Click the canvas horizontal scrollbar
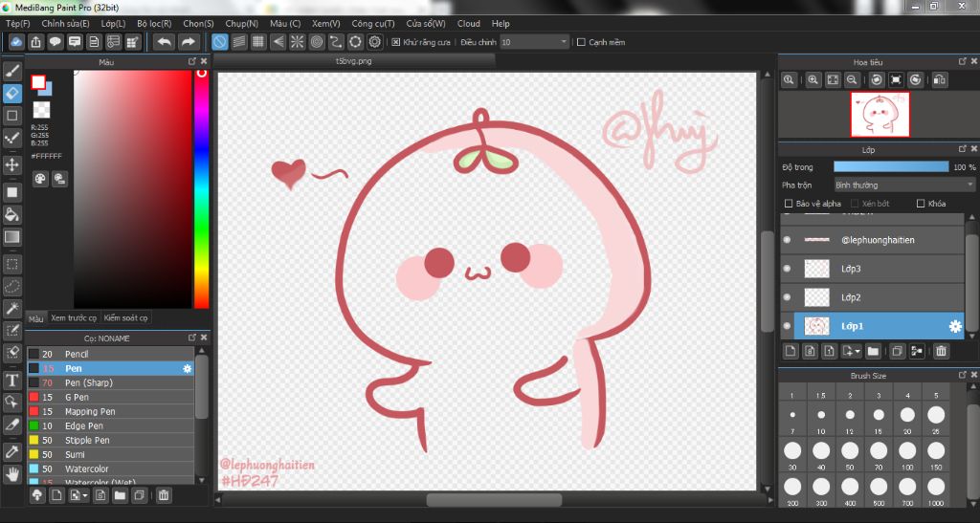Screen dimensions: 980x523 [494, 500]
